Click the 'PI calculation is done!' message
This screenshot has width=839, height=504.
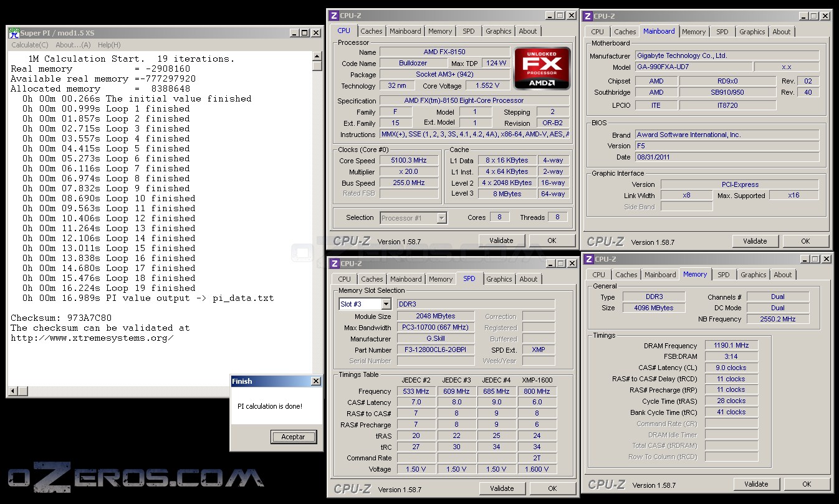[270, 406]
